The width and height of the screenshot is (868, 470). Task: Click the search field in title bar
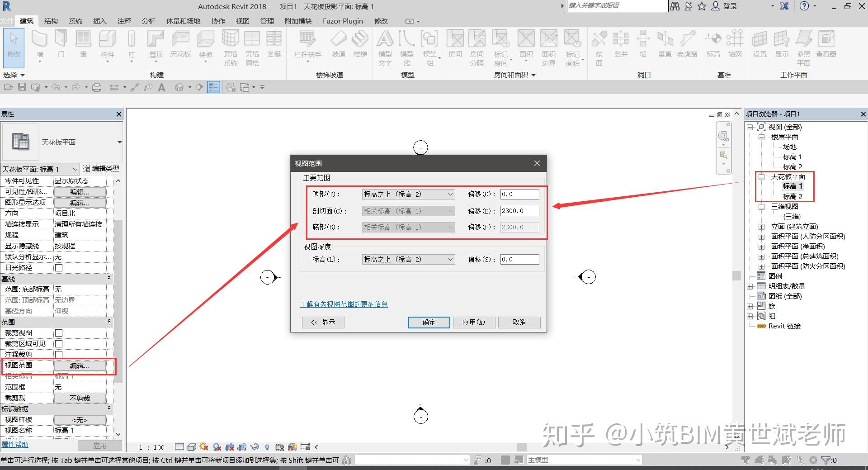(x=617, y=6)
